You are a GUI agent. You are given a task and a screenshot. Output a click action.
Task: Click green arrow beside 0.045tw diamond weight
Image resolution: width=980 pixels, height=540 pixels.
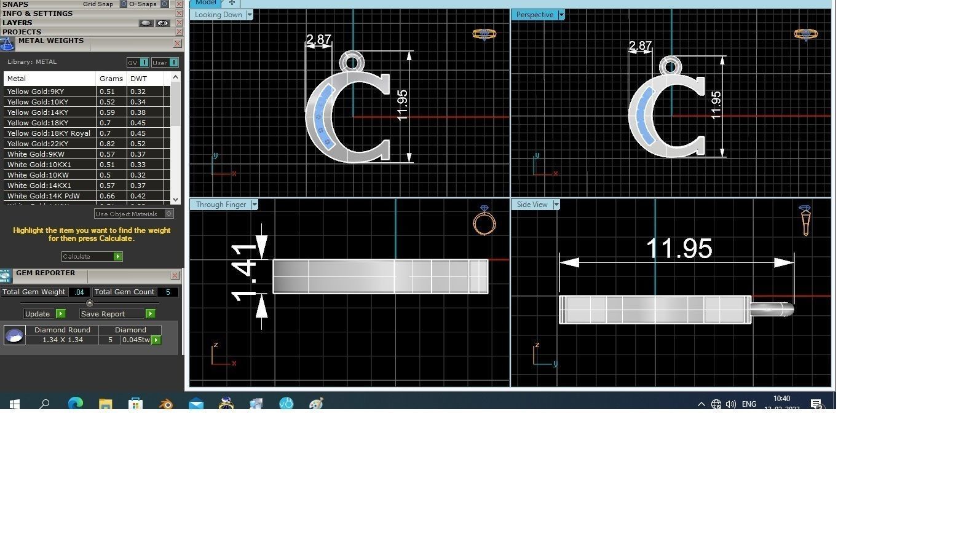156,340
